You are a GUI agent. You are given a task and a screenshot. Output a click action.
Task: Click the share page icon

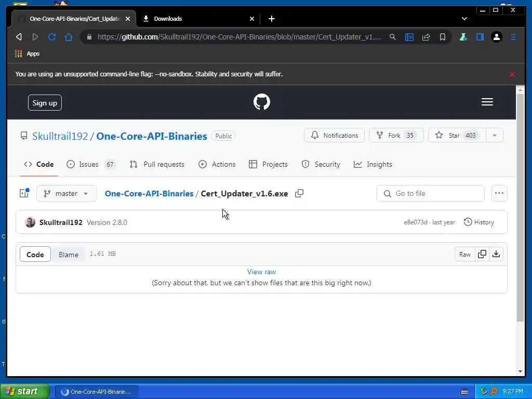click(x=426, y=37)
